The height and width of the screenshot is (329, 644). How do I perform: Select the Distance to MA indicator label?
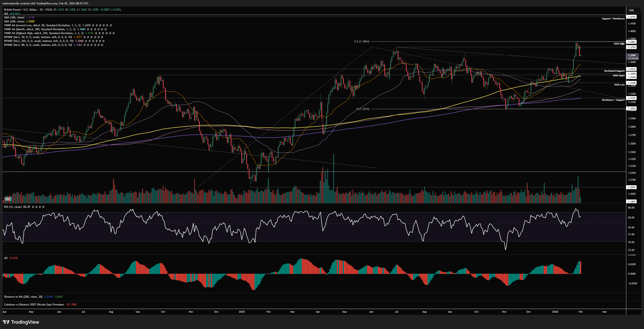[x=23, y=297]
